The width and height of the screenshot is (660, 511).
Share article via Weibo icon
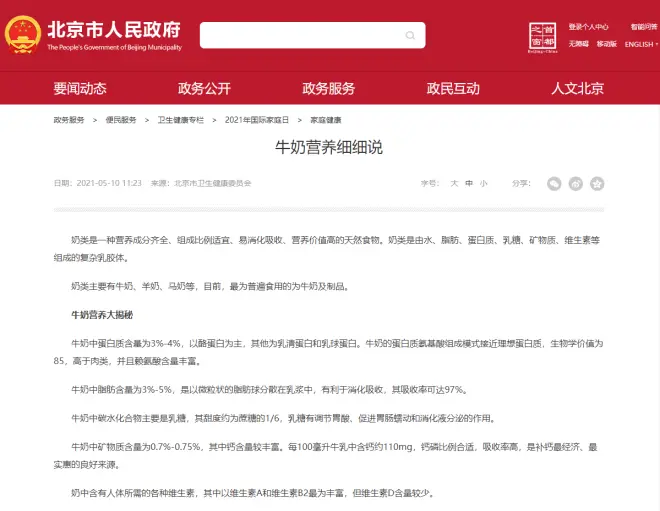(576, 183)
